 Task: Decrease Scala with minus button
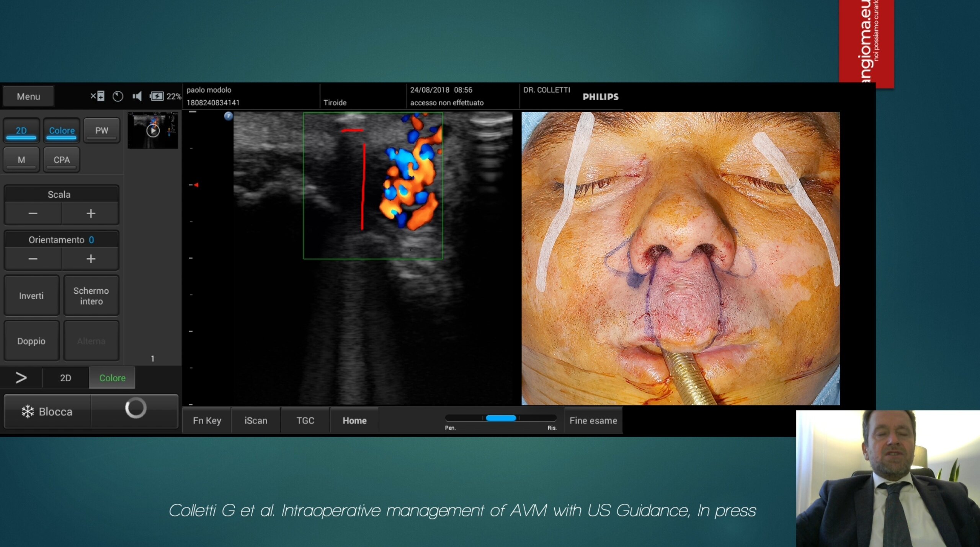(x=33, y=213)
